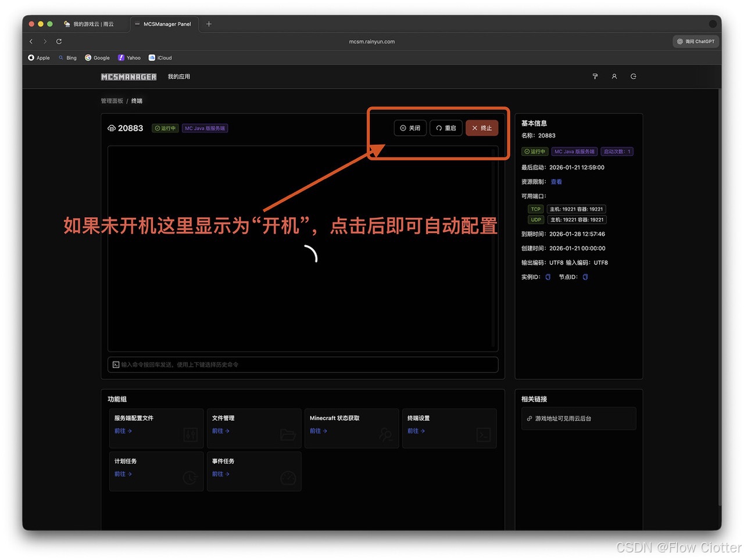Click the command input field below terminal

point(303,365)
